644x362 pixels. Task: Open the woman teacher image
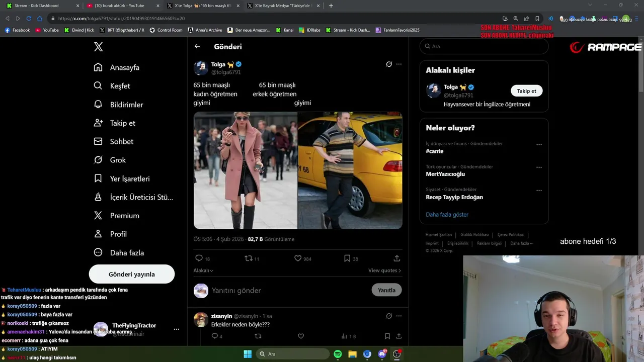pos(246,170)
